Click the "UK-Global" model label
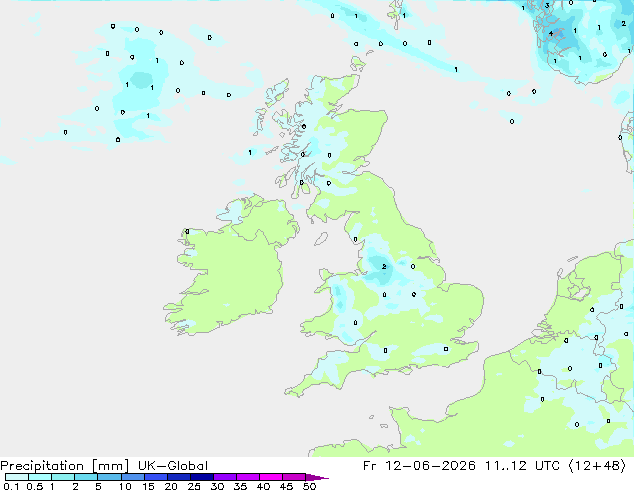 point(173,466)
